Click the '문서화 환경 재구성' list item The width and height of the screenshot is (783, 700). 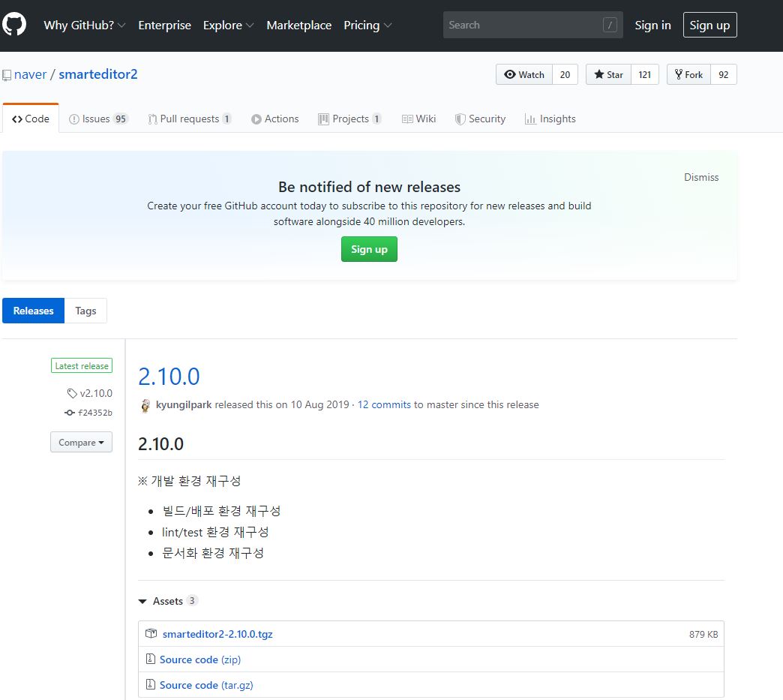pos(213,553)
